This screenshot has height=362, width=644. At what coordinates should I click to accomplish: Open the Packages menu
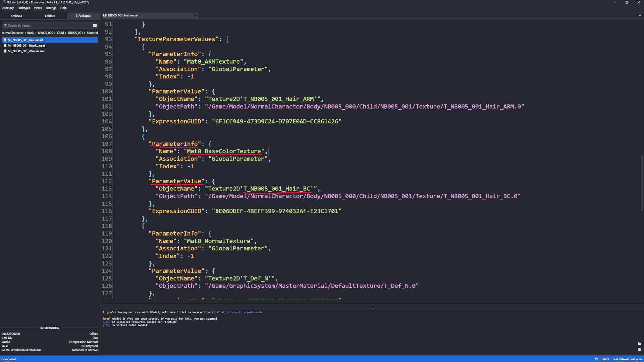[x=24, y=8]
